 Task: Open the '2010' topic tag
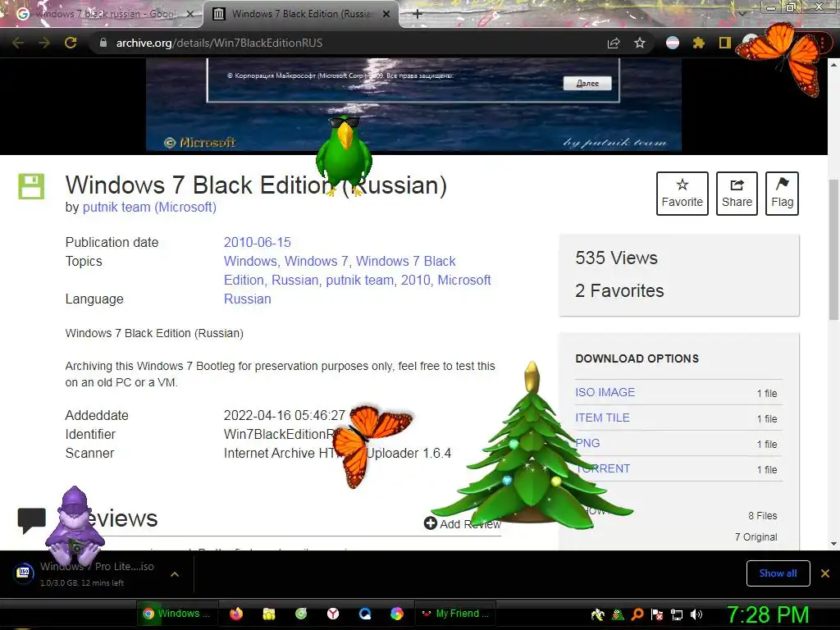(415, 281)
